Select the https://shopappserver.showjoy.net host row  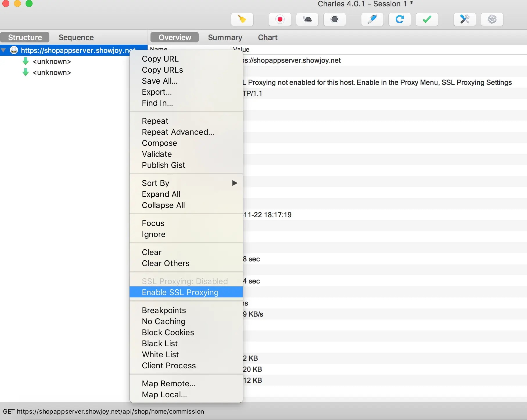pyautogui.click(x=74, y=50)
